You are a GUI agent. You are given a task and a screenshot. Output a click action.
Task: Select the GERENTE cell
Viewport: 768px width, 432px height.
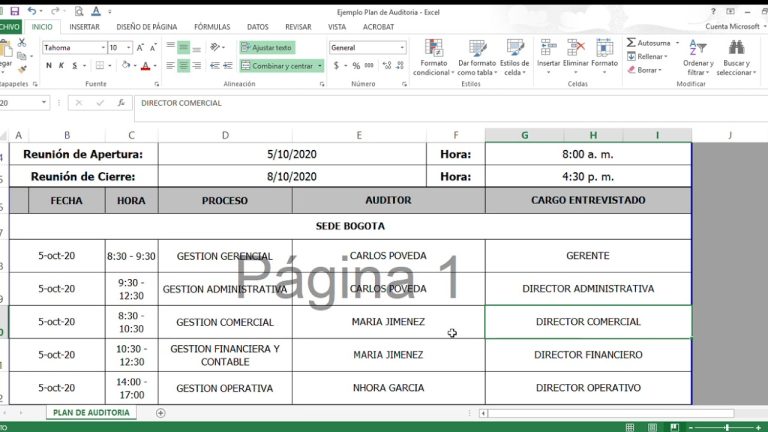point(587,256)
